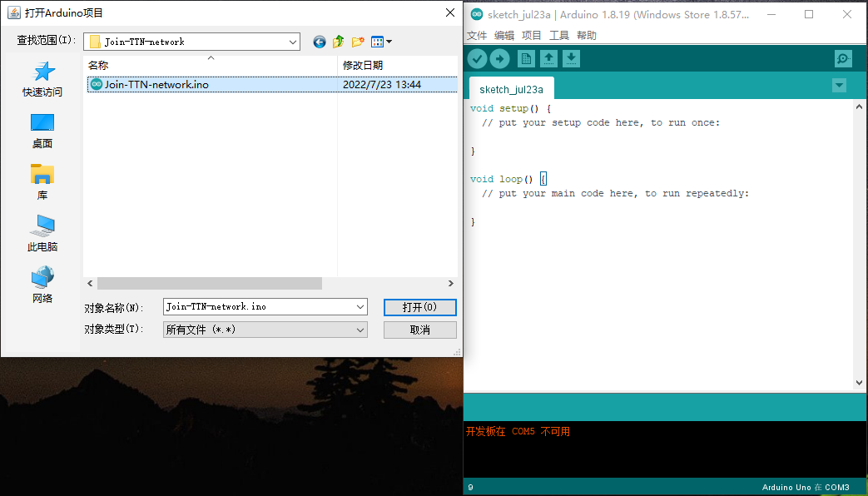
Task: Click the 'void loop() {' code line
Action: (x=508, y=179)
